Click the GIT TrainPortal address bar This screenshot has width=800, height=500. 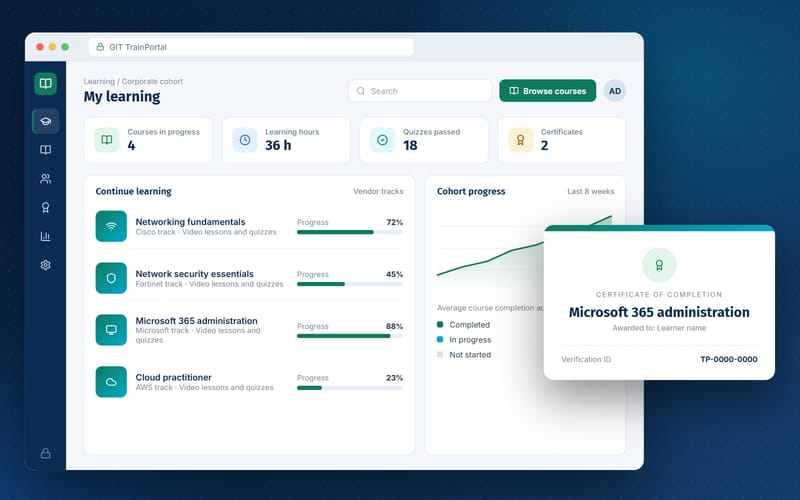(251, 47)
